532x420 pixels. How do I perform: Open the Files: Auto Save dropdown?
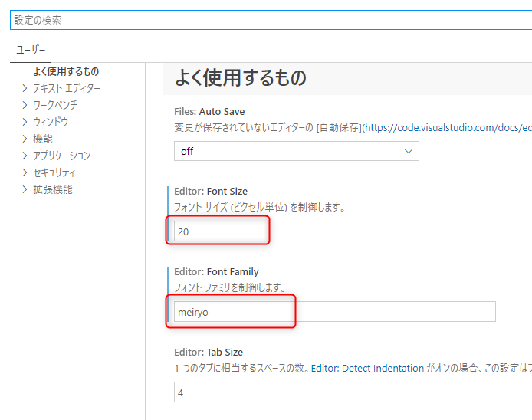click(x=296, y=151)
